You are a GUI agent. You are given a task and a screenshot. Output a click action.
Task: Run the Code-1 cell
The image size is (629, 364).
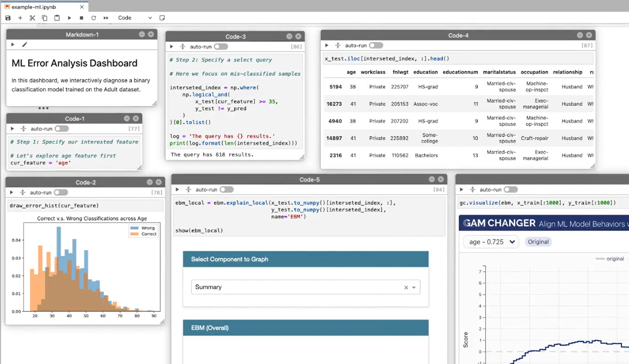[x=12, y=129]
